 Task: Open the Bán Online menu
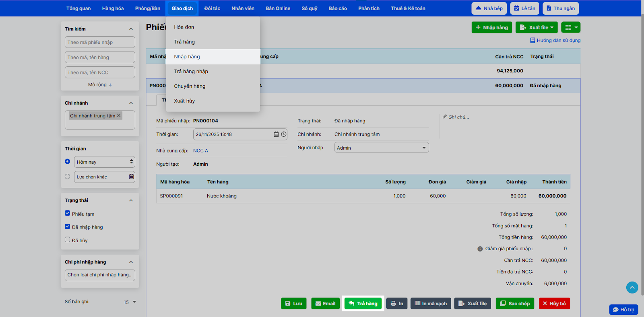click(x=278, y=8)
